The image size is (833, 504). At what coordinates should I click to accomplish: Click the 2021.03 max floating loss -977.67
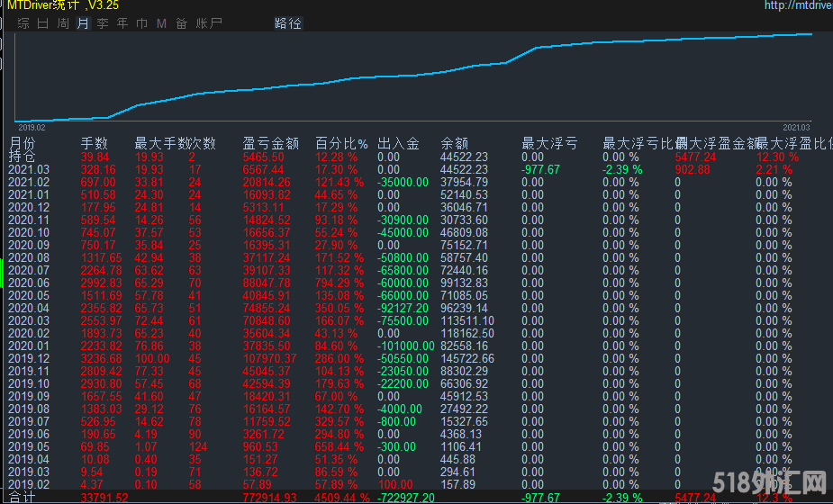click(541, 169)
